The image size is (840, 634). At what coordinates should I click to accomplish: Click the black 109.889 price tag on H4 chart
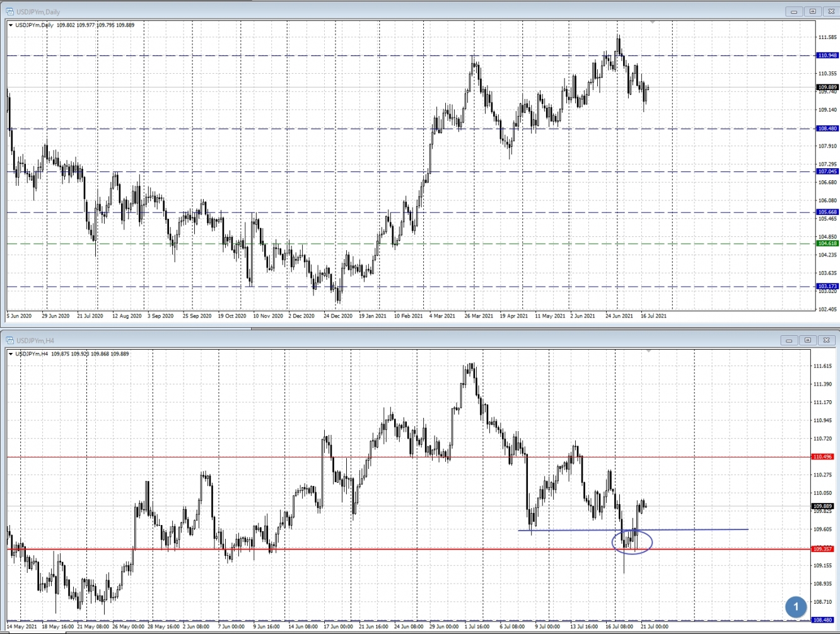(823, 506)
